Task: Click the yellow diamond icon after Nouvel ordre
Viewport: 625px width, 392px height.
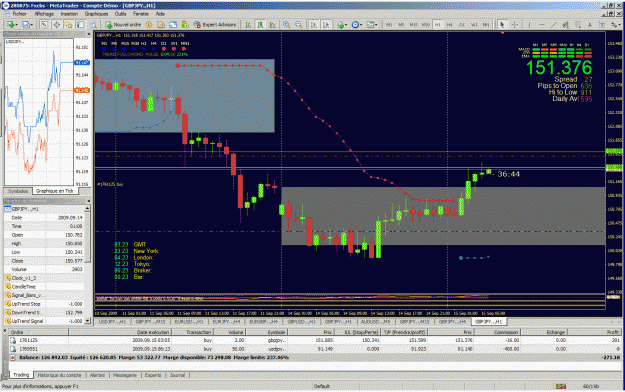Action: pos(149,25)
